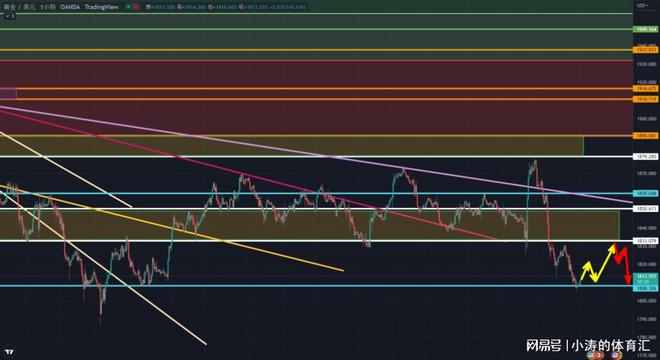Select the orange 1916.673 price label

pos(645,89)
